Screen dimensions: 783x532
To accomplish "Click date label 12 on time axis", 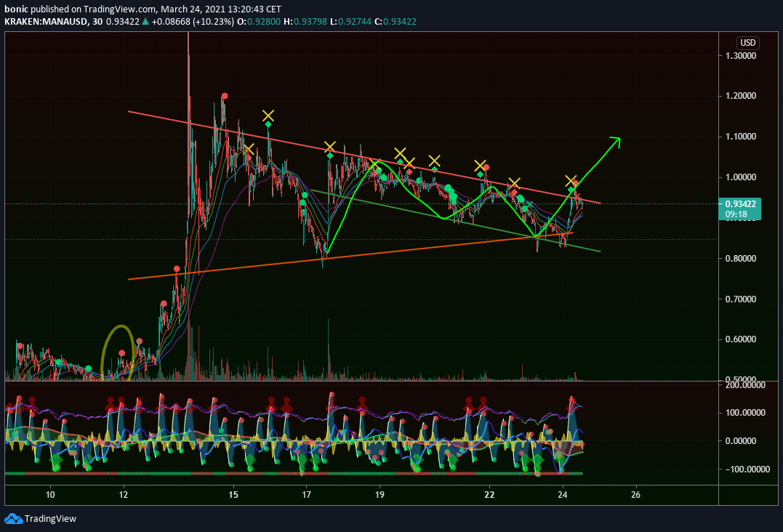I will pyautogui.click(x=124, y=494).
